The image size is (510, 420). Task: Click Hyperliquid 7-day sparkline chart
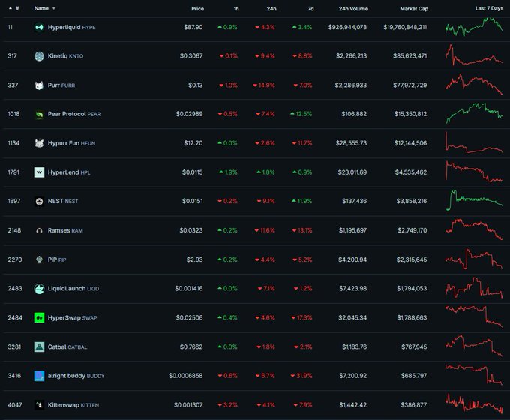point(474,27)
